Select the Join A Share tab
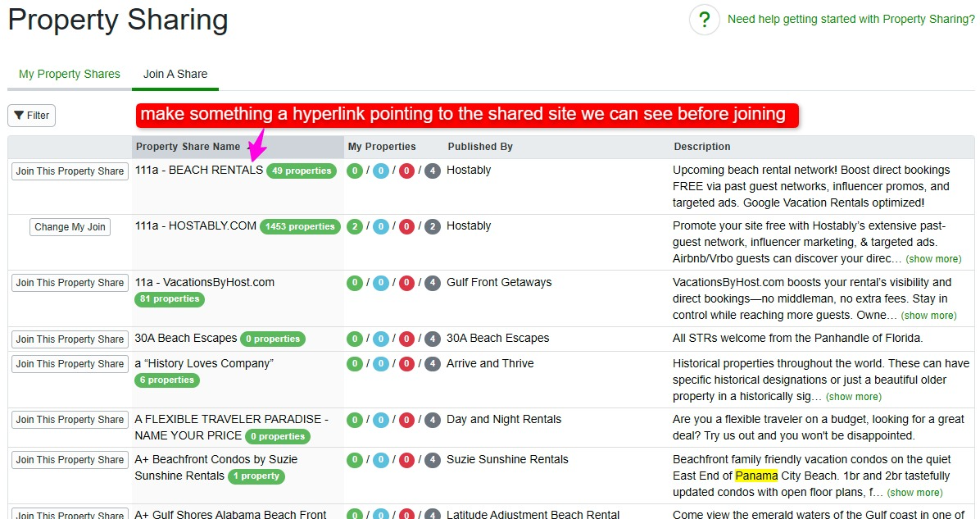Viewport: 980px width, 519px height. pyautogui.click(x=175, y=74)
